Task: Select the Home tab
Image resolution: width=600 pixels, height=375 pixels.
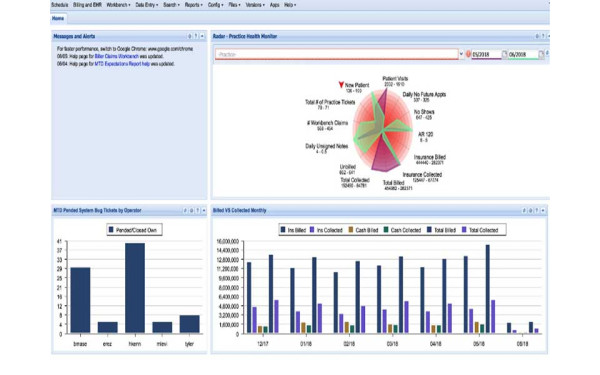Action: pos(58,18)
